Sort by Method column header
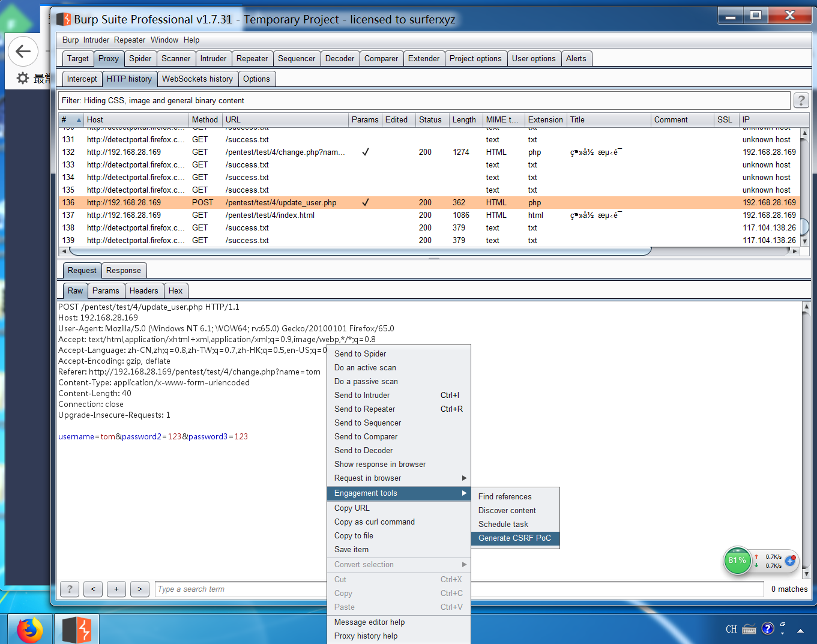This screenshot has height=644, width=817. coord(206,119)
